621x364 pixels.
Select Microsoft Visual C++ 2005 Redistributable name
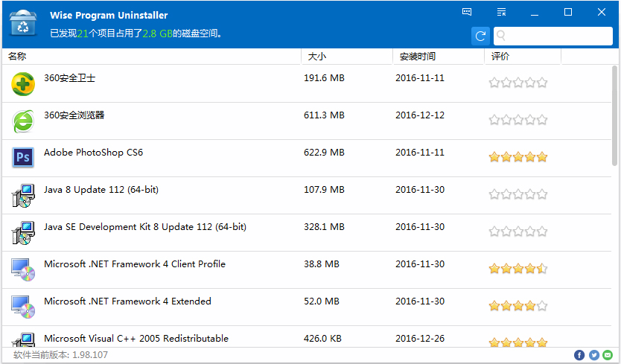point(136,339)
